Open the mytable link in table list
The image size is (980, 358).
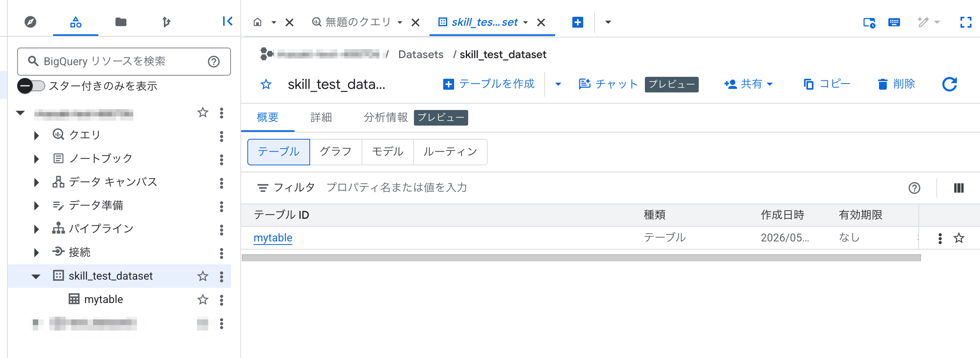pos(273,238)
